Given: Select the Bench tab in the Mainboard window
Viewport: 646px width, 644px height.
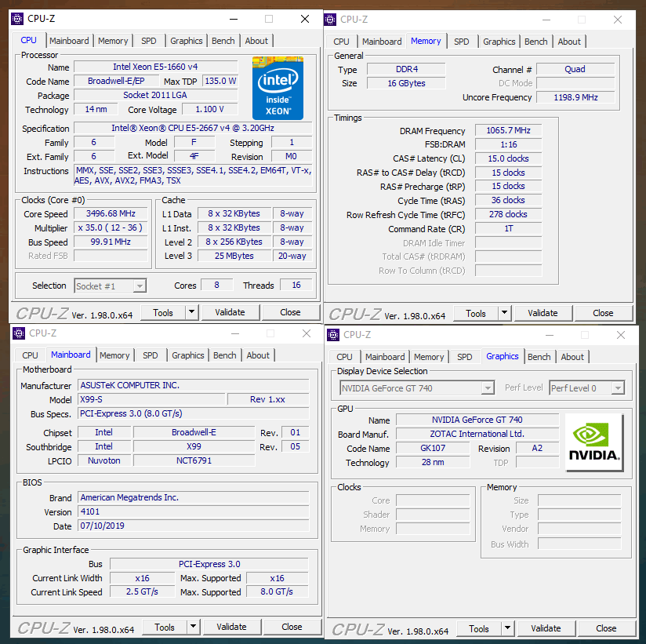Looking at the screenshot, I should click(x=224, y=355).
